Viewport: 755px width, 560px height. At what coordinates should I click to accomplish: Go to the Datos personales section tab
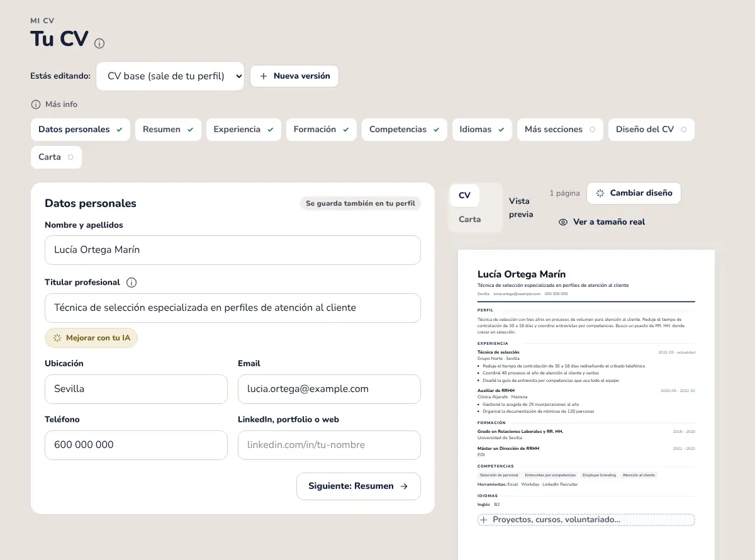click(81, 129)
